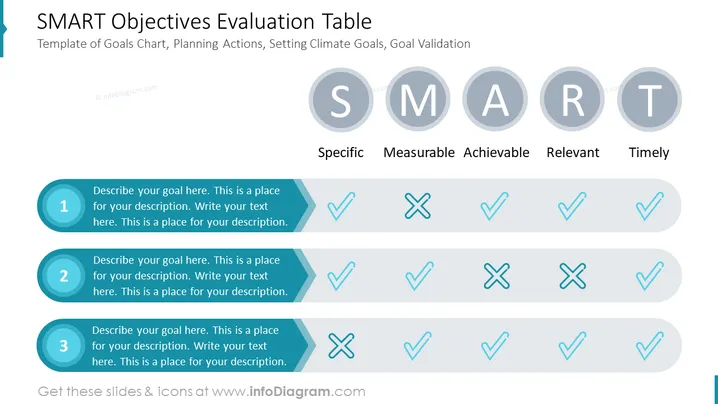Click the checkmark under Timely in row 2

tap(649, 276)
